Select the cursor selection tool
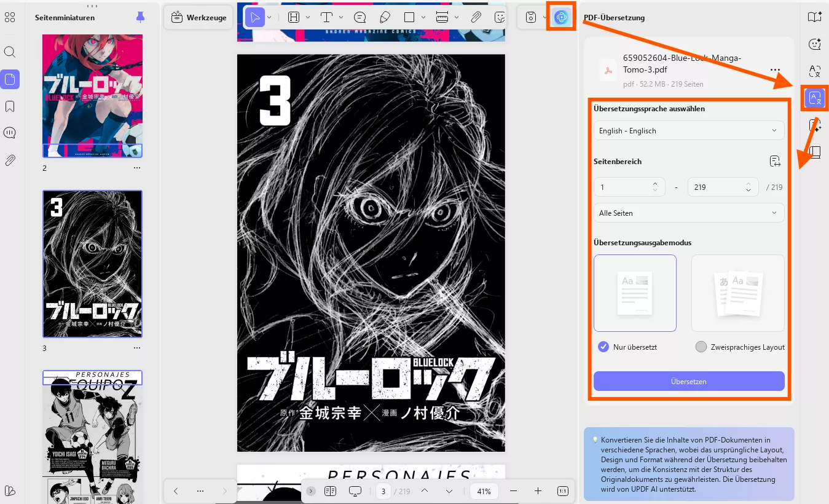 [254, 17]
